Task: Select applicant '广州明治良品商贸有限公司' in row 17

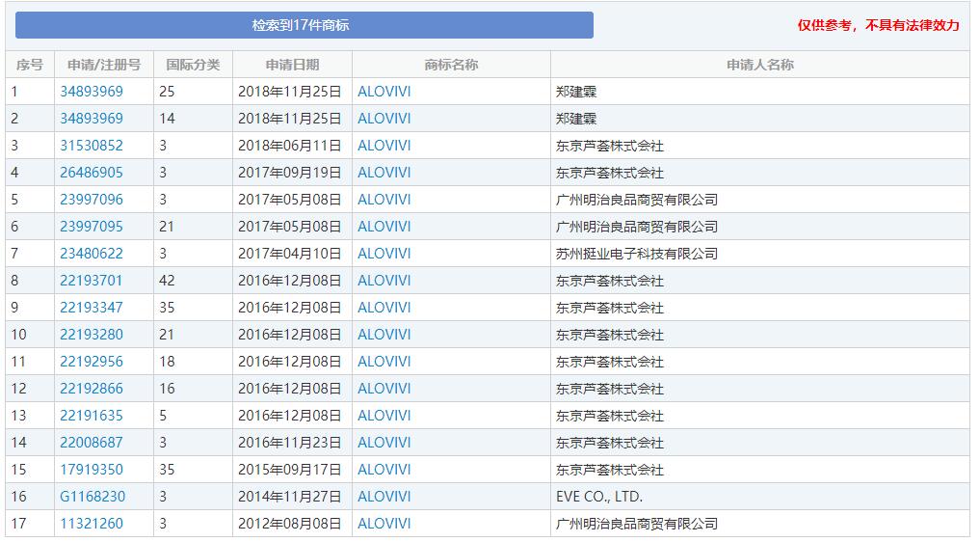Action: point(637,524)
